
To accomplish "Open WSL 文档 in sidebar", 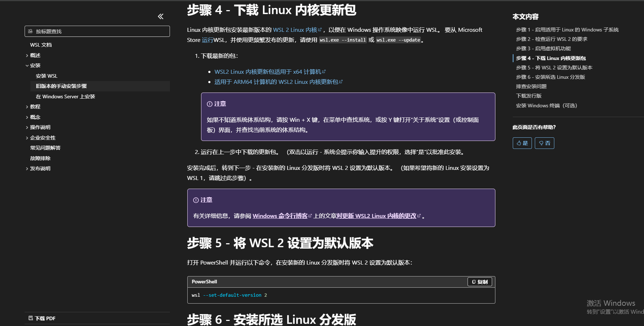I will pyautogui.click(x=41, y=45).
